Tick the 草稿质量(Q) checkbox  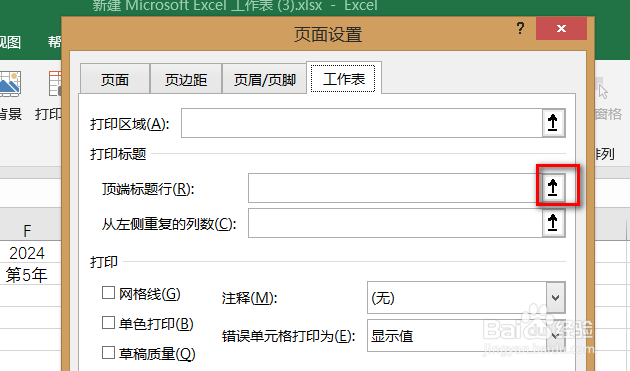tap(108, 353)
